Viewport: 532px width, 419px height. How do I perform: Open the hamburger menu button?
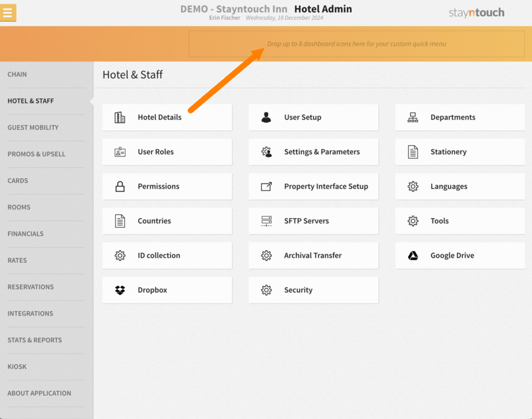tap(8, 13)
